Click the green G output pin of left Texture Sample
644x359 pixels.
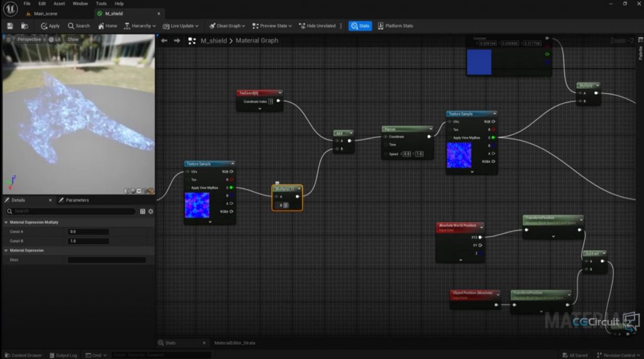click(231, 188)
